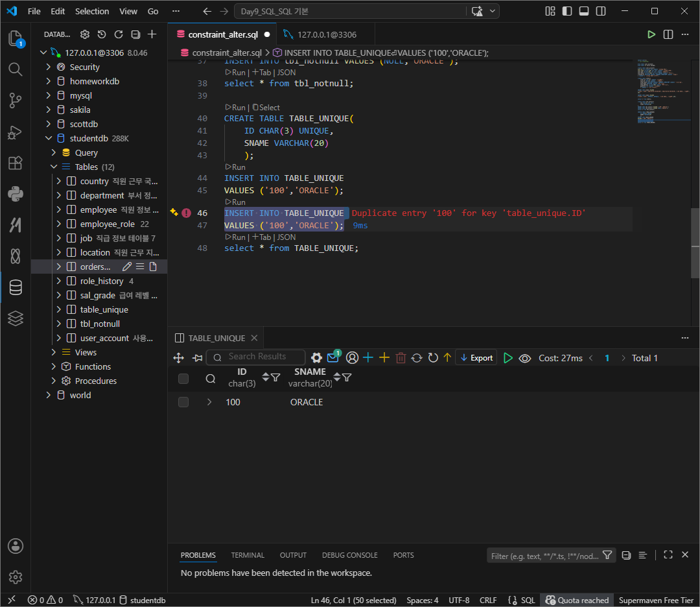
Task: Sort the SNAME column arrows
Action: click(x=337, y=377)
